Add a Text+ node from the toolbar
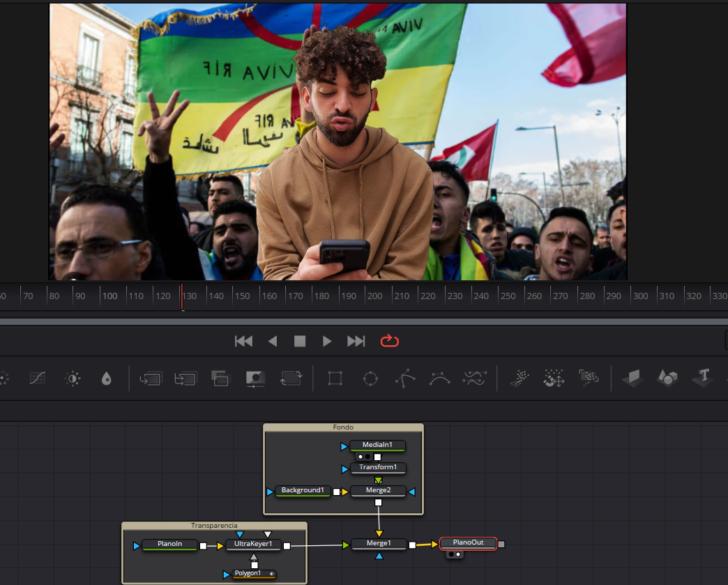The image size is (728, 585). (x=703, y=378)
